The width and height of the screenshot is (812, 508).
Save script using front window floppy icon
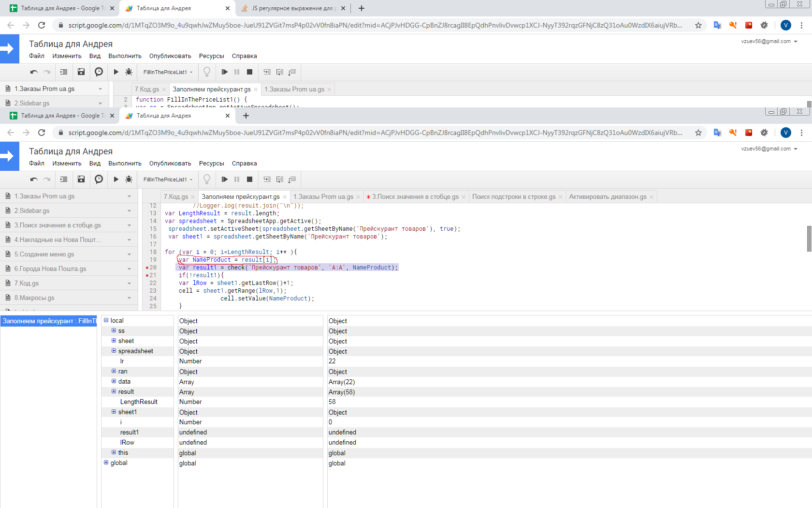81,179
